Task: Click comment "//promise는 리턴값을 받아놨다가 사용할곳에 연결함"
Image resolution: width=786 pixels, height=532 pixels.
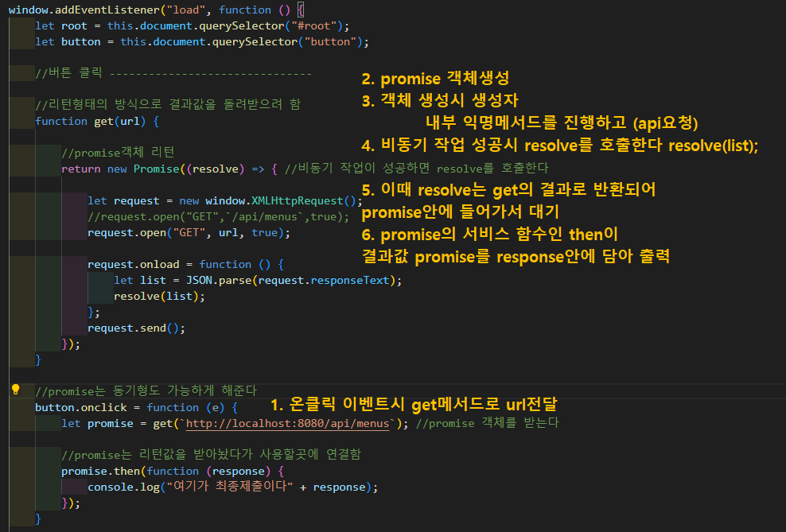Action: [x=211, y=455]
